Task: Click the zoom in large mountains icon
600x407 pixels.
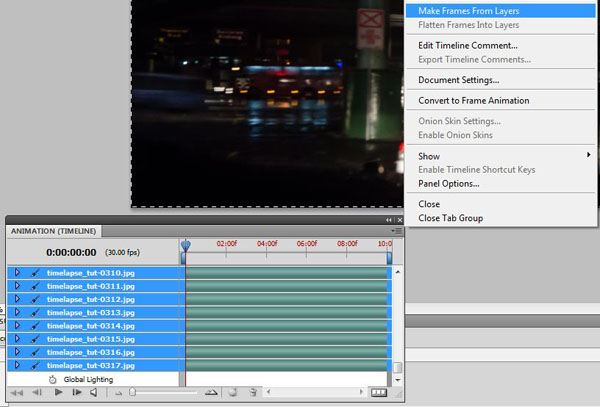Action: tap(211, 392)
